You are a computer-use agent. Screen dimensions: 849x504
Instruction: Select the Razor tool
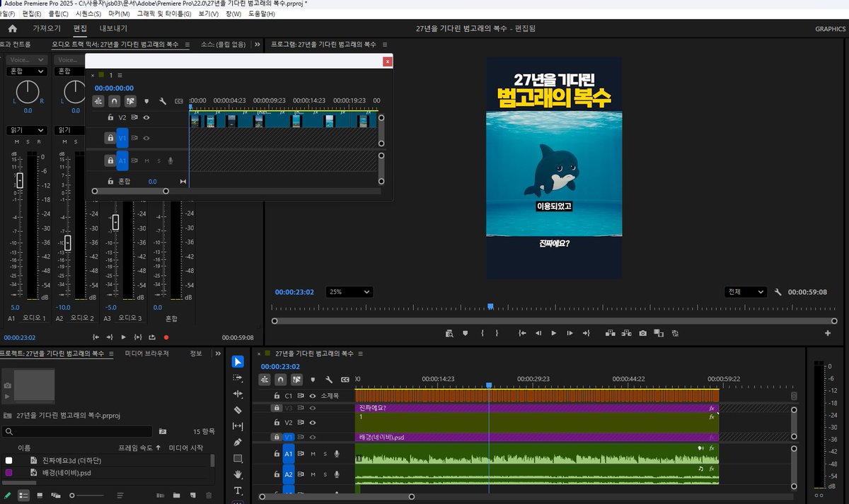(x=238, y=410)
